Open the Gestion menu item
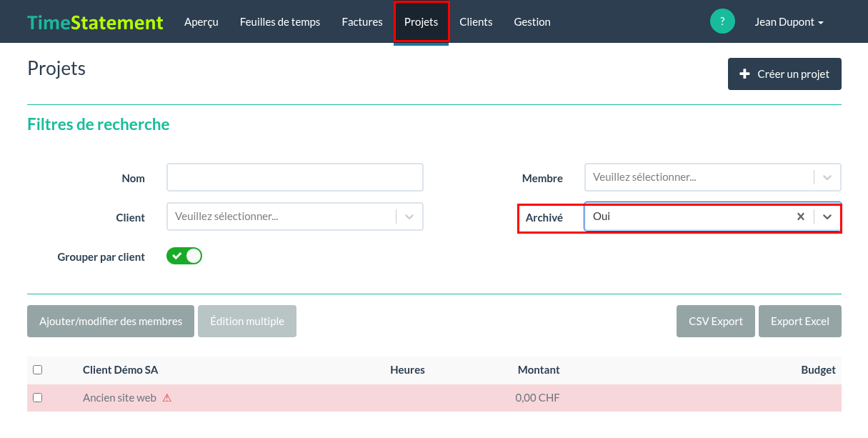The width and height of the screenshot is (868, 438). tap(532, 22)
